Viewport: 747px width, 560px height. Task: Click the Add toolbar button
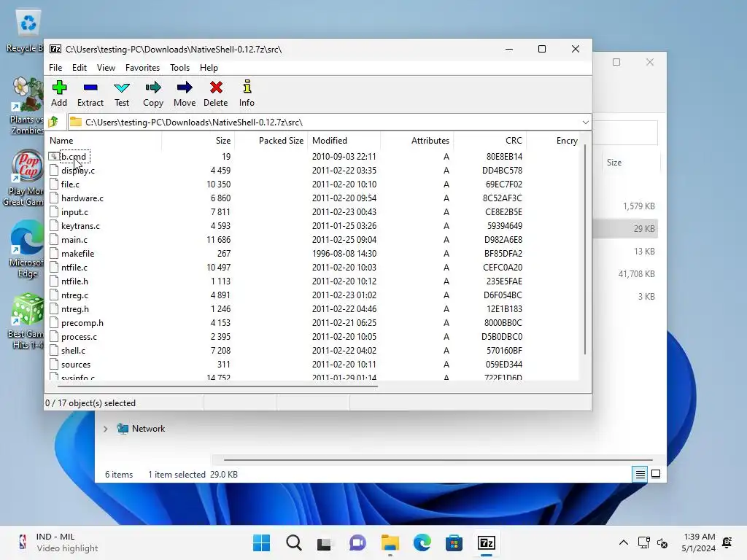click(x=59, y=93)
